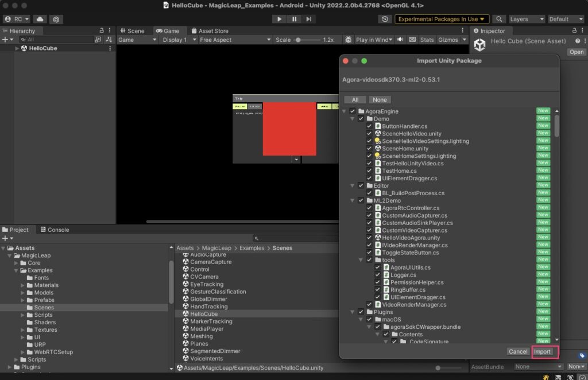Open Unity Cloud services via the cloud icon
The width and height of the screenshot is (588, 380).
tap(40, 19)
